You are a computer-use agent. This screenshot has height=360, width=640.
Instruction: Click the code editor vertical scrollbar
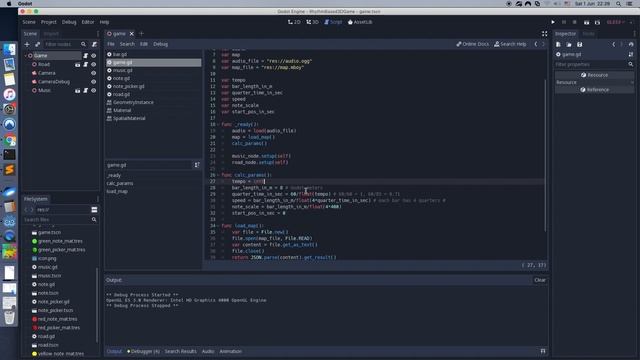click(x=545, y=155)
